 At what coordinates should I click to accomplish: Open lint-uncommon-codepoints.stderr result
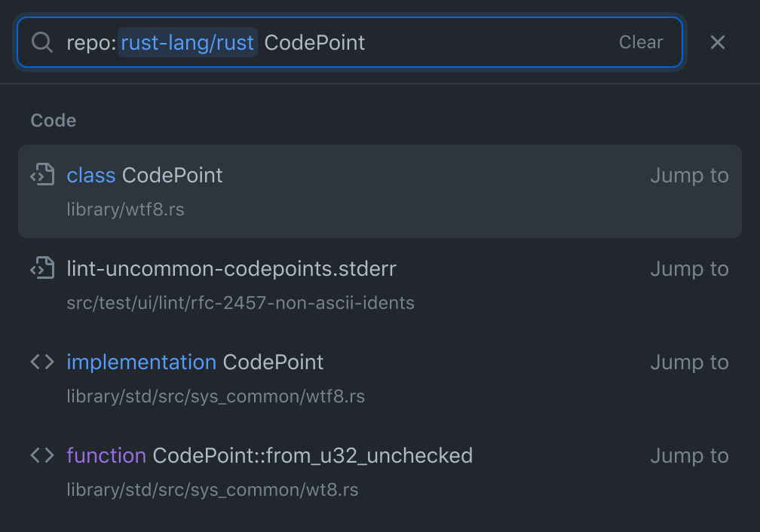(x=231, y=269)
